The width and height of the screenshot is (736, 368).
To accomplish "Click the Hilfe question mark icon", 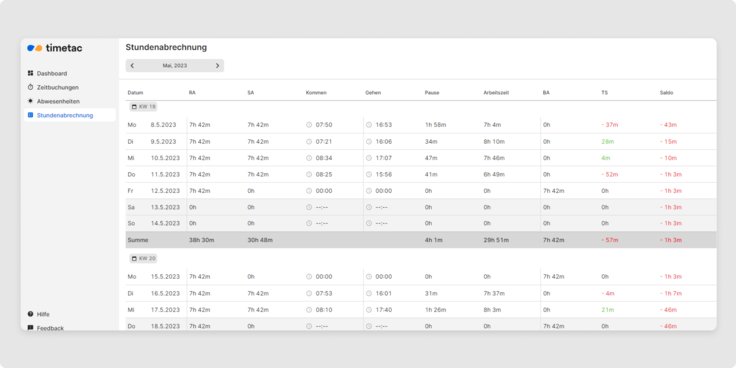I will (x=31, y=314).
